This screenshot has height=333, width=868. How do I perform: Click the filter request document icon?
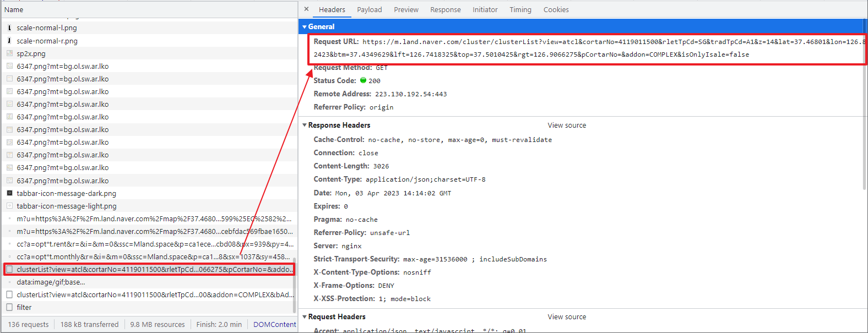[9, 307]
